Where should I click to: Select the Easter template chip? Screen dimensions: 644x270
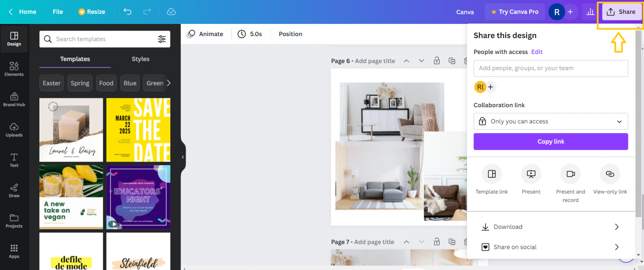52,83
